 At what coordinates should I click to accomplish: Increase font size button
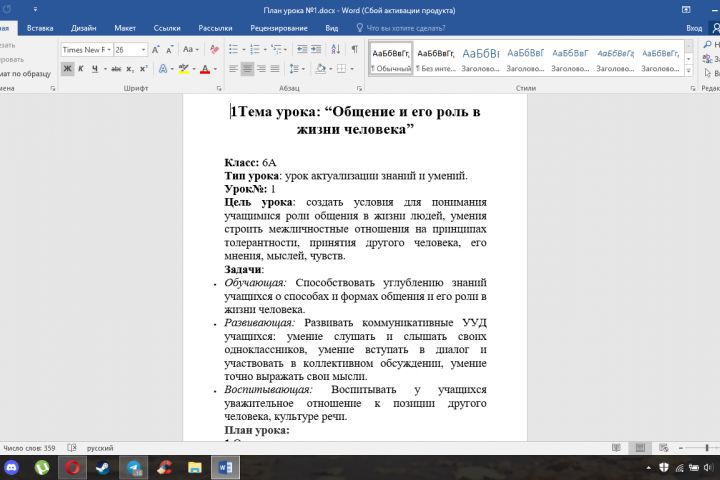[156, 49]
